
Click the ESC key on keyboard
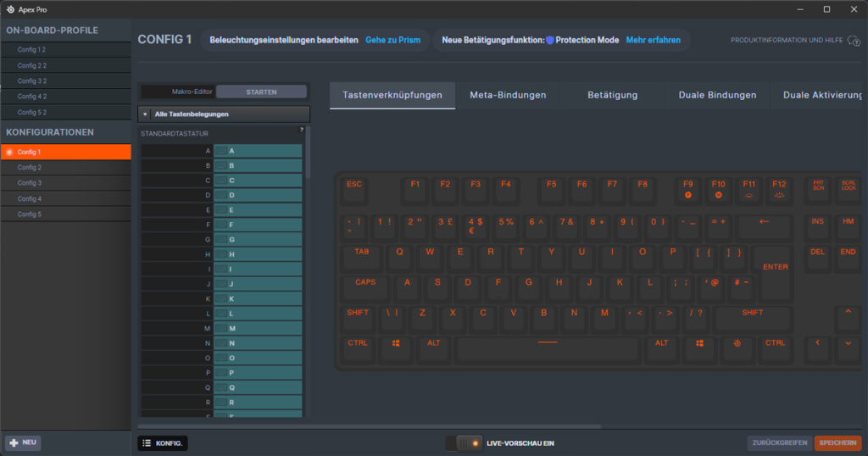[353, 190]
